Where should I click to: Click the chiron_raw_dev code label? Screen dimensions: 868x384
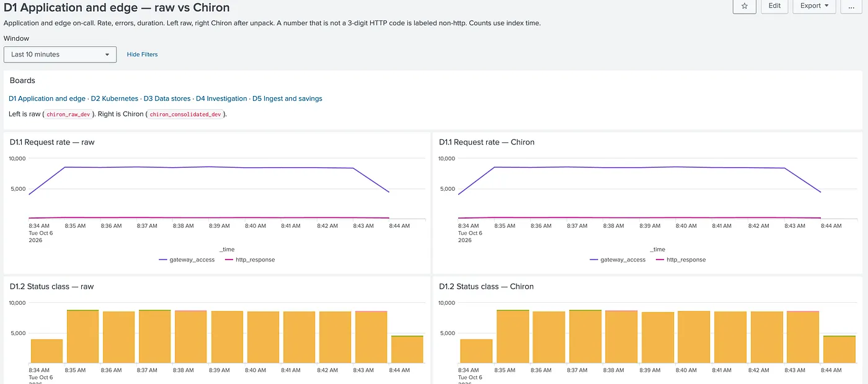[69, 115]
